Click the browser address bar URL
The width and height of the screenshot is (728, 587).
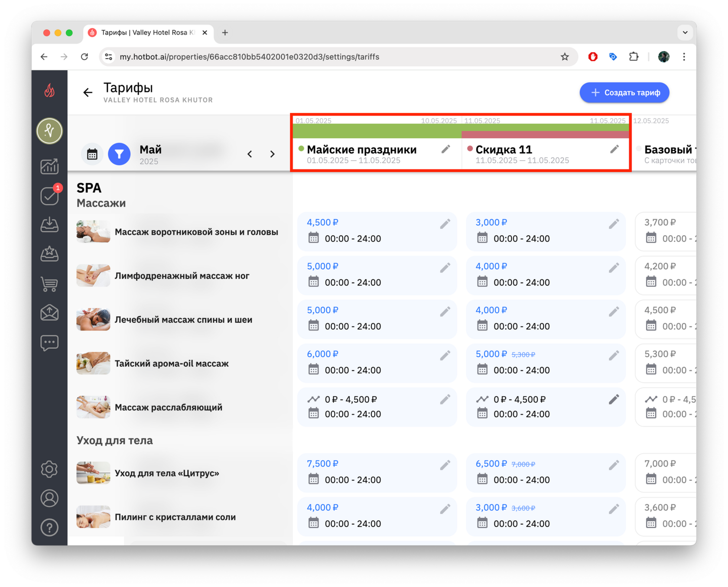click(249, 57)
